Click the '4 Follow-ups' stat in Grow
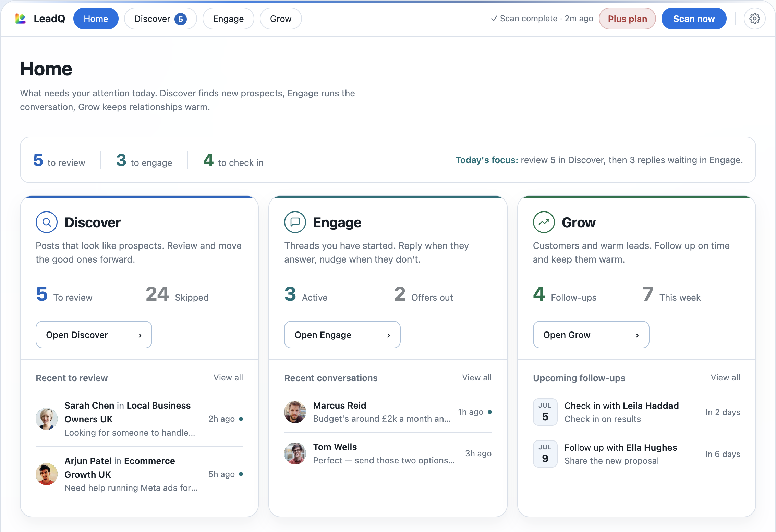 [565, 294]
